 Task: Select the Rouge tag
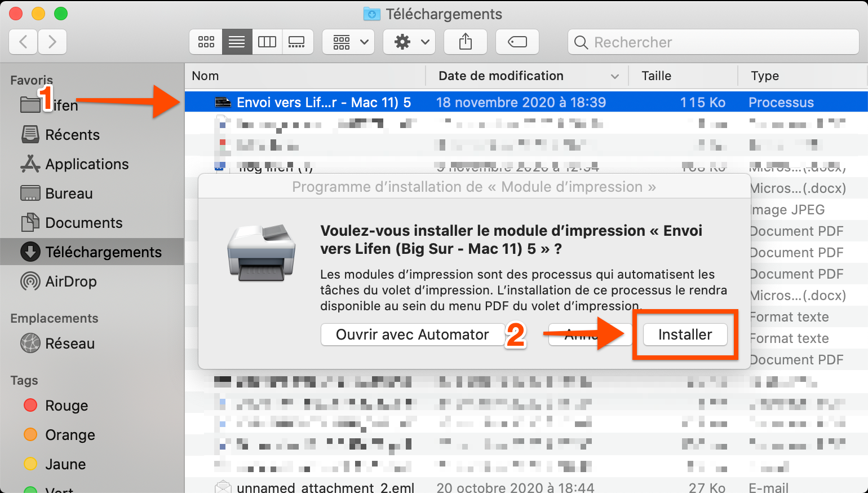pos(92,406)
